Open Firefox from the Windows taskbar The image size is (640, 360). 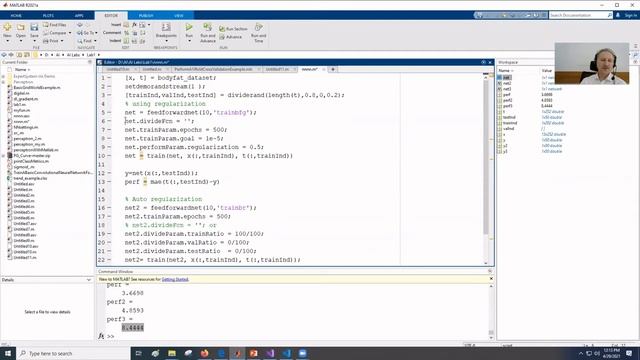pyautogui.click(x=204, y=353)
